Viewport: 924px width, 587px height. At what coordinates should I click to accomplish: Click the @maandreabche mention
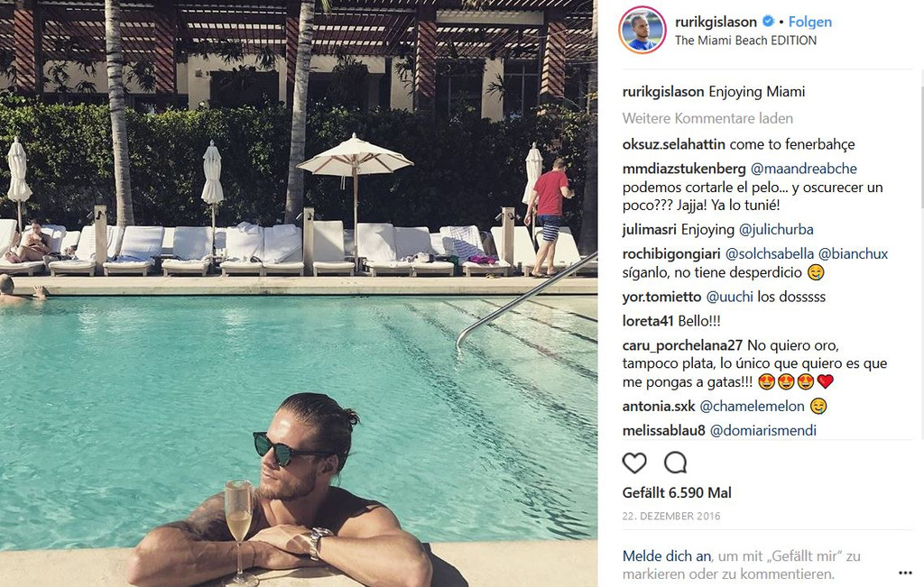click(803, 169)
